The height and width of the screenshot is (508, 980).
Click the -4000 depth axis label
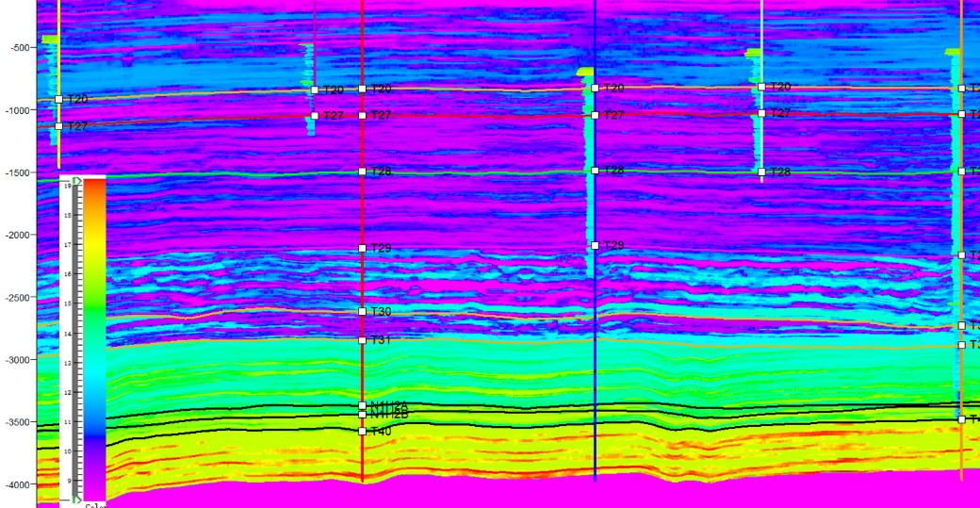(x=17, y=484)
